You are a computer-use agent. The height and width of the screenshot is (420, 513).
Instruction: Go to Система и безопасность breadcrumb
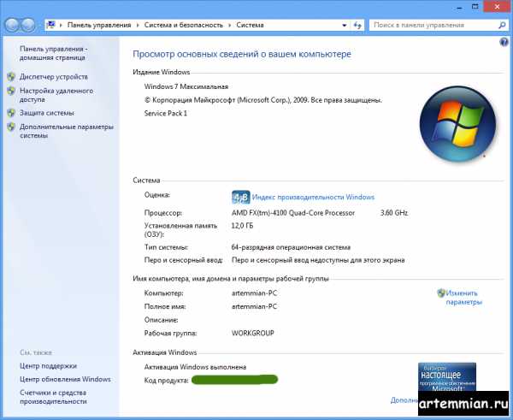click(184, 25)
